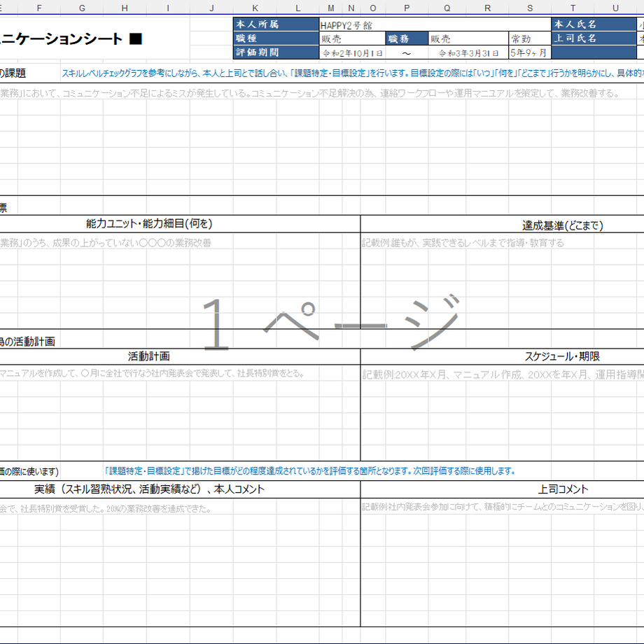Select column U header

coord(615,8)
